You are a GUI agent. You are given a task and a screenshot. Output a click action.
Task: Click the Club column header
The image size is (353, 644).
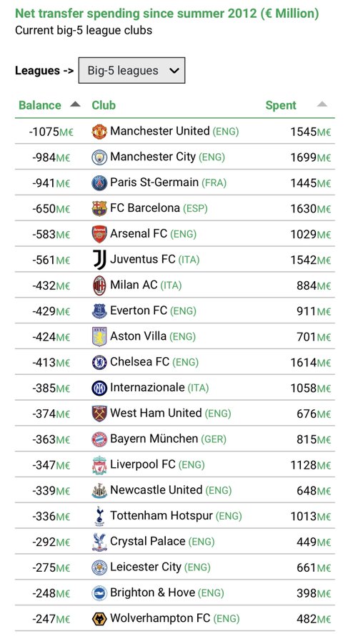104,105
